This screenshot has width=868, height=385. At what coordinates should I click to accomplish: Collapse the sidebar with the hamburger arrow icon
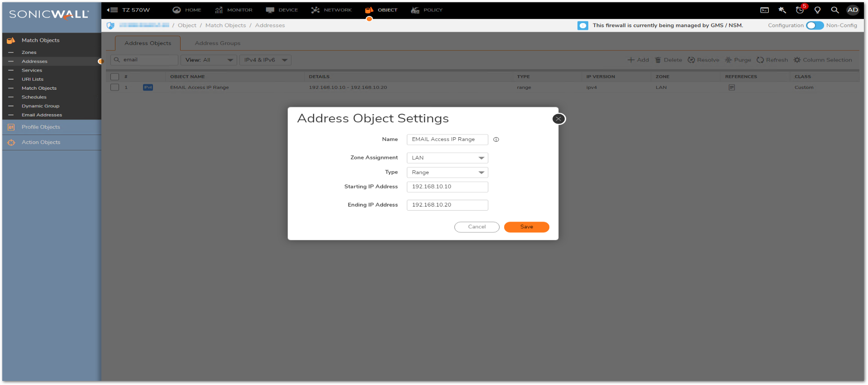[x=112, y=10]
